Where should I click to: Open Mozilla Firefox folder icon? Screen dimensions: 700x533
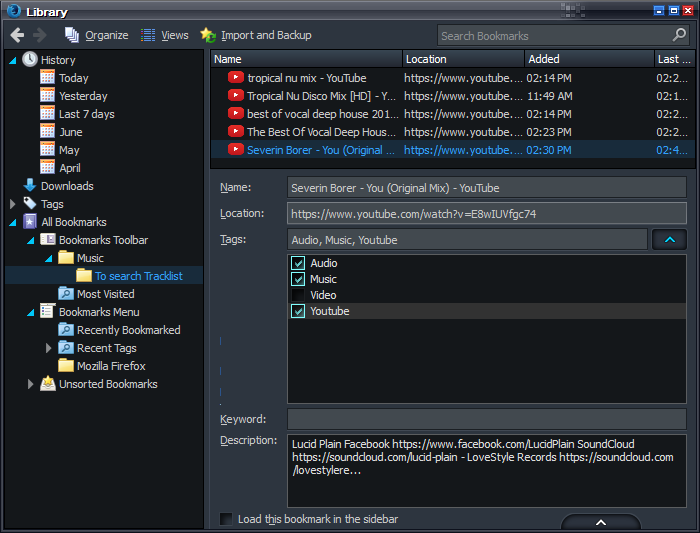pos(66,365)
